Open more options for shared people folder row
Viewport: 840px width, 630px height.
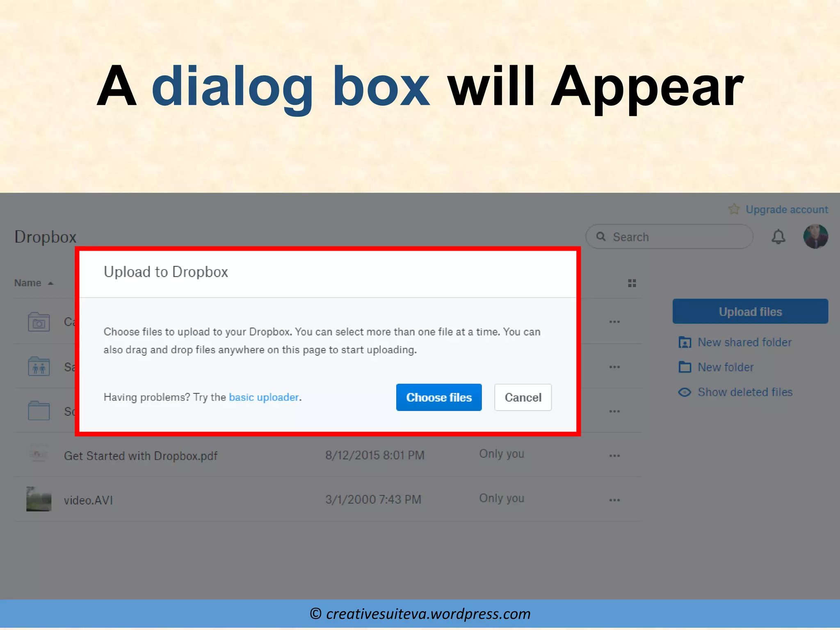[614, 367]
